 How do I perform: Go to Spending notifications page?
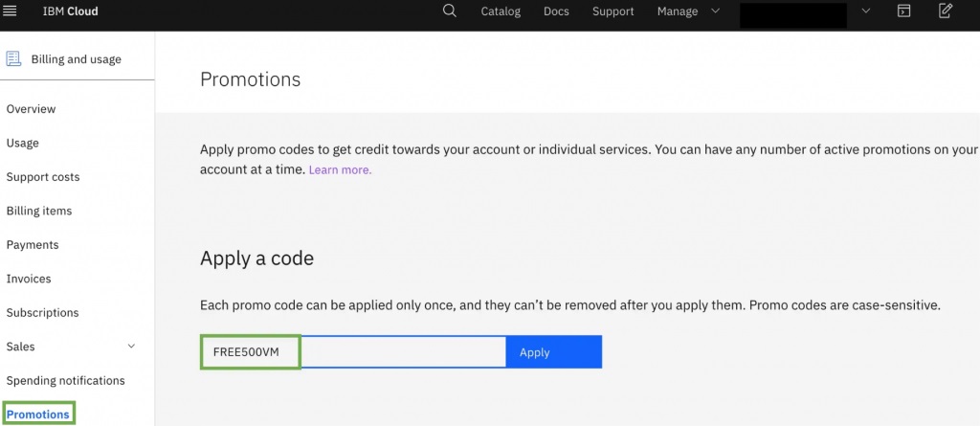(66, 380)
